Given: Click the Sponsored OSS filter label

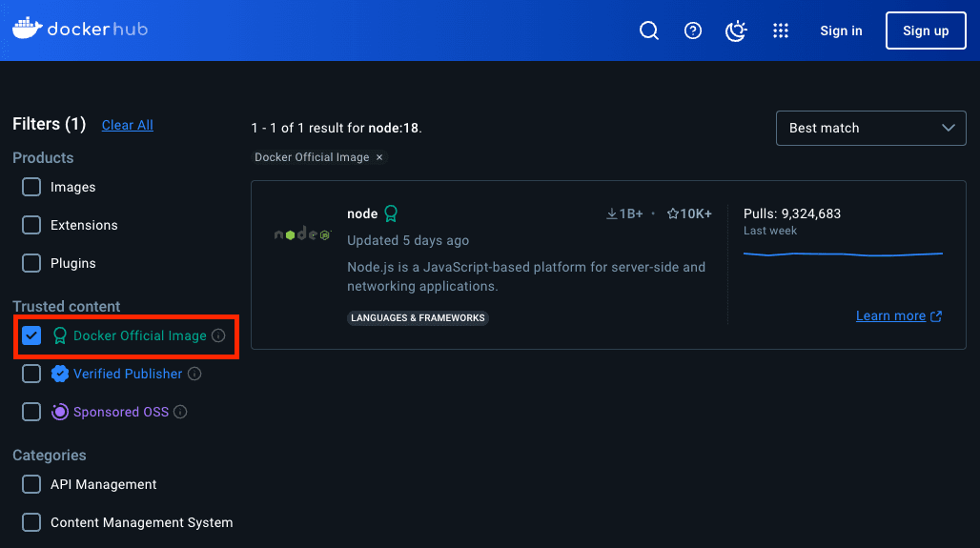Looking at the screenshot, I should 121,412.
